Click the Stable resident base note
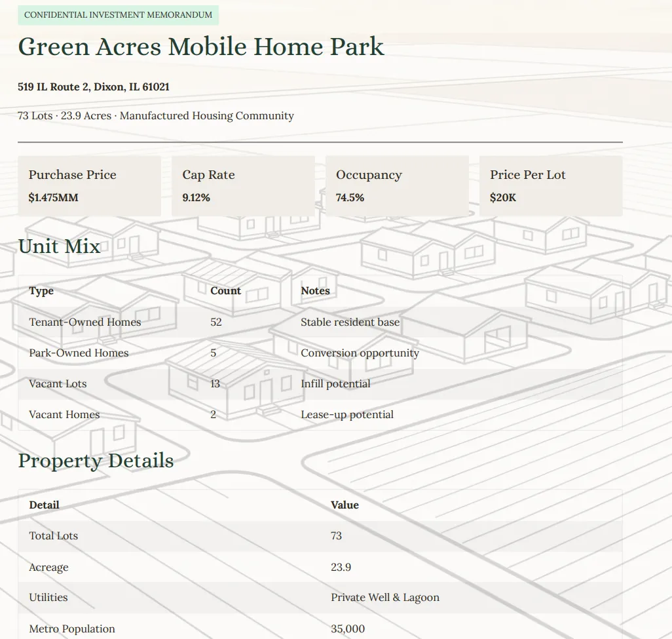 [350, 322]
